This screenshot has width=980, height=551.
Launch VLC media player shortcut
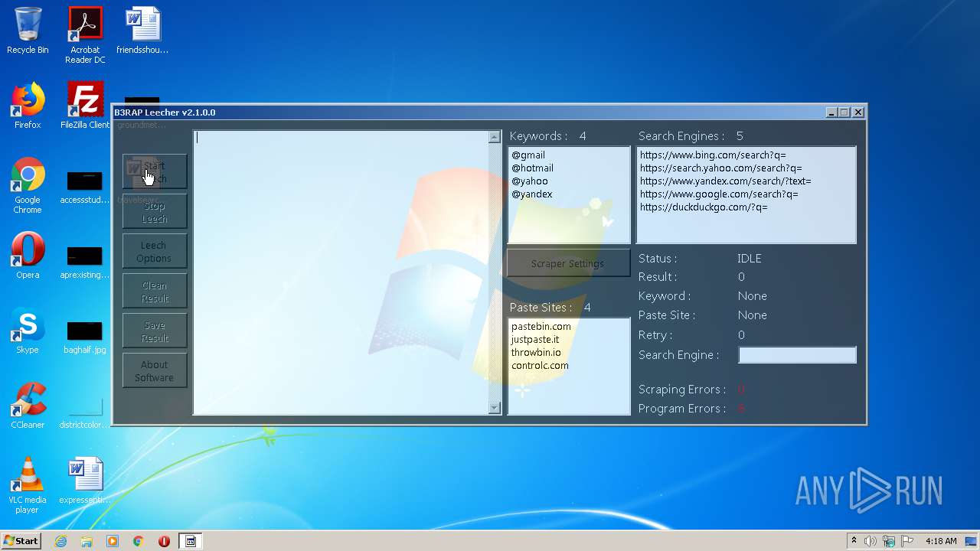[x=28, y=485]
